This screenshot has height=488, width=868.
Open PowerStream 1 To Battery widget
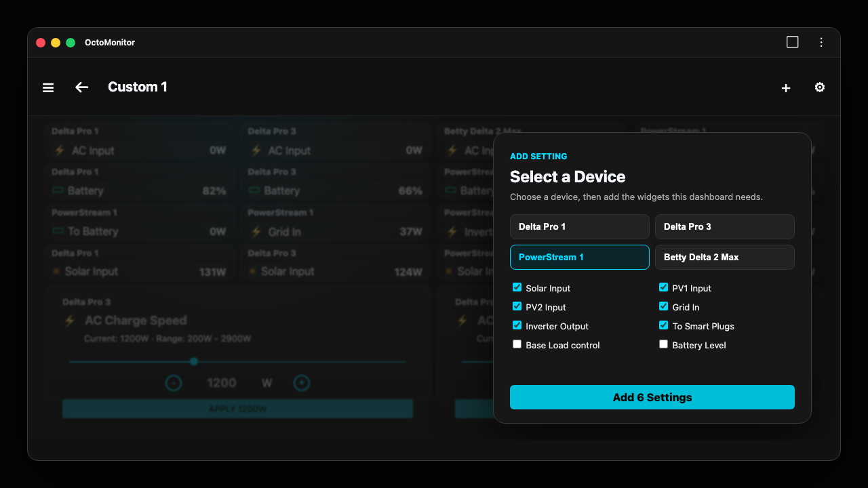(140, 223)
